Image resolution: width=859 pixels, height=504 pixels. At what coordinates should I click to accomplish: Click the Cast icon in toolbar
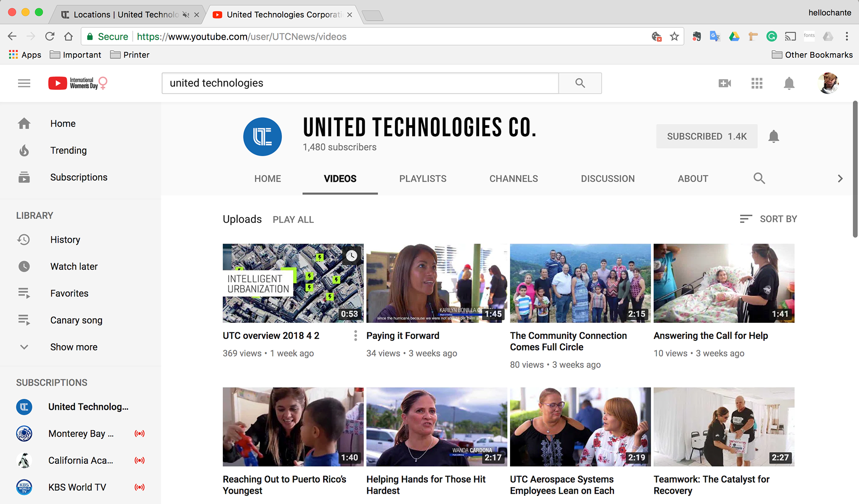(x=791, y=37)
